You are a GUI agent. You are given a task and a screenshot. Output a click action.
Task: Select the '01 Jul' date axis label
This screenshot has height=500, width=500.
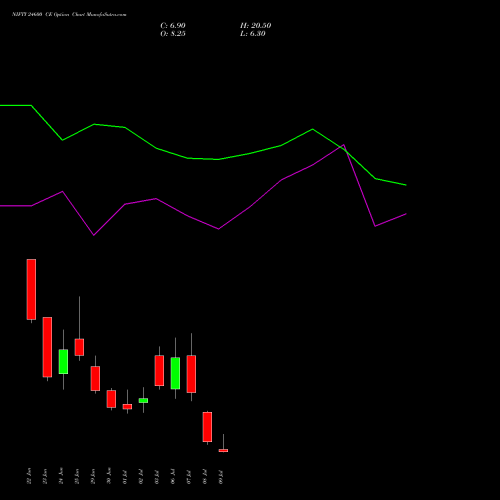pos(125,477)
